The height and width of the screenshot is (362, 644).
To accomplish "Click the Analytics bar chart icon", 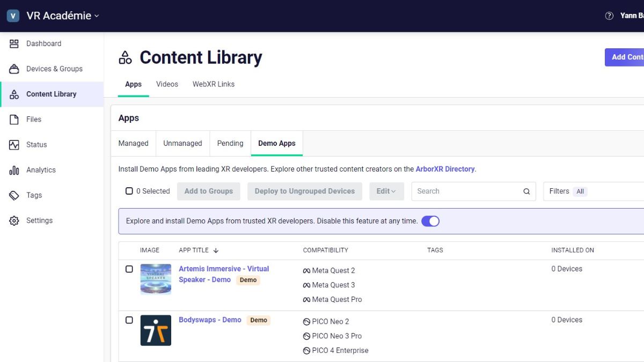I will (14, 170).
